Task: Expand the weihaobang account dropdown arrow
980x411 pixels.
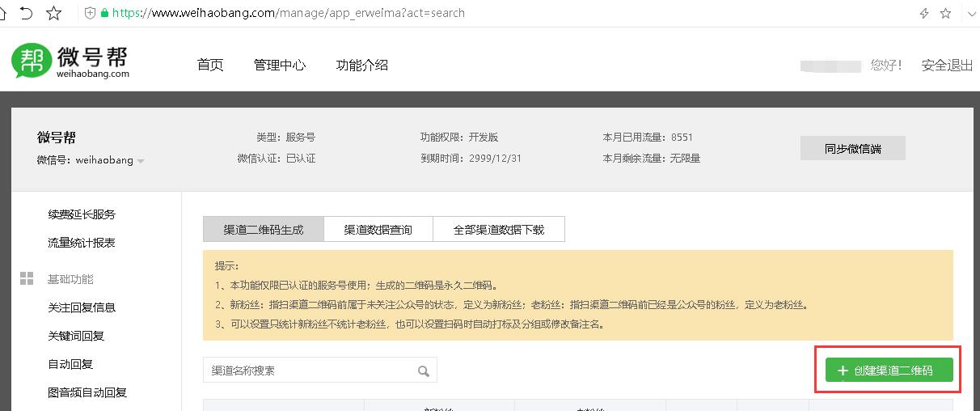Action: click(141, 161)
